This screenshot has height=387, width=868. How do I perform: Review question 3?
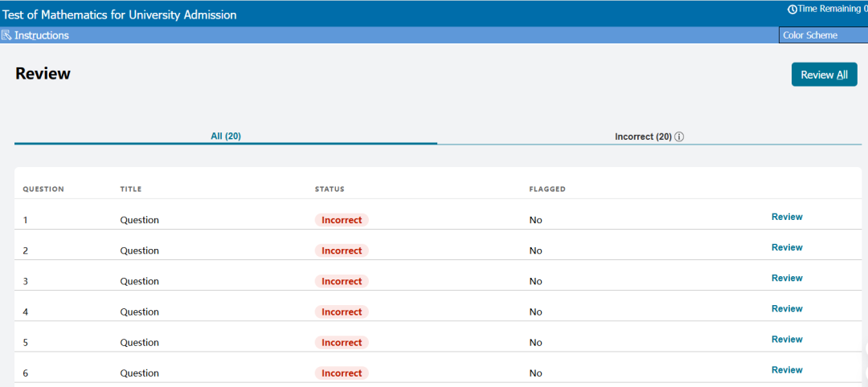pyautogui.click(x=787, y=278)
